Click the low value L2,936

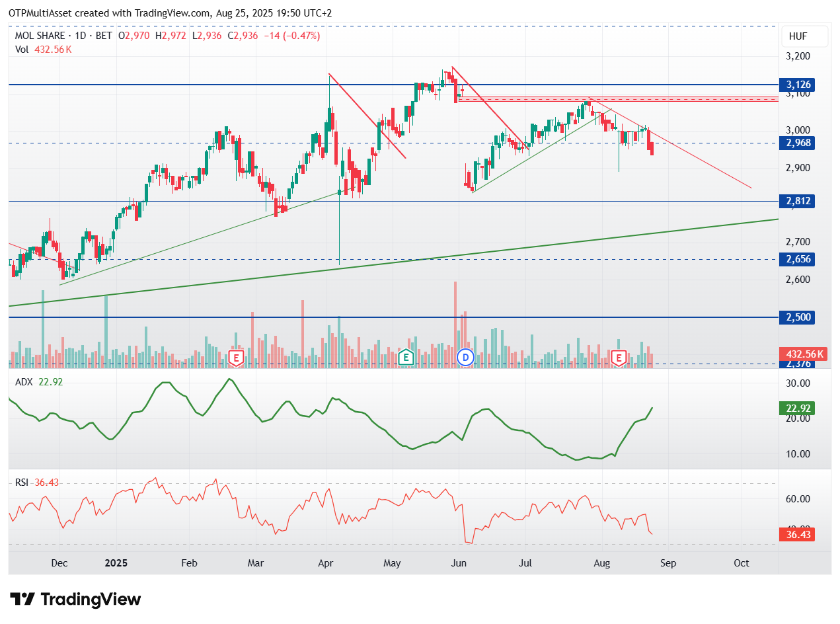(x=208, y=36)
